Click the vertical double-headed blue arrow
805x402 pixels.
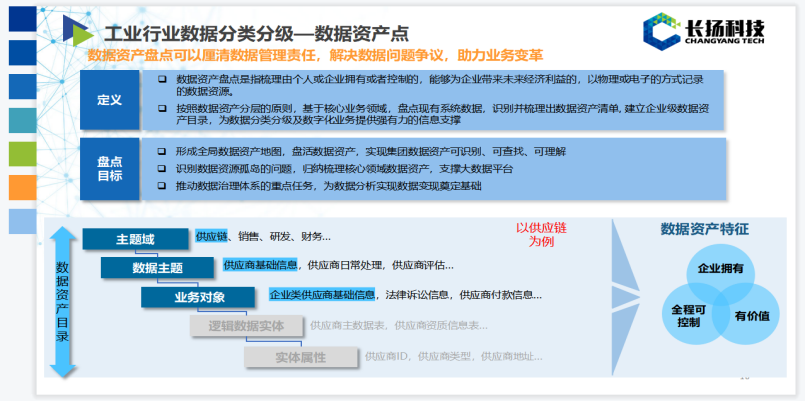(63, 302)
